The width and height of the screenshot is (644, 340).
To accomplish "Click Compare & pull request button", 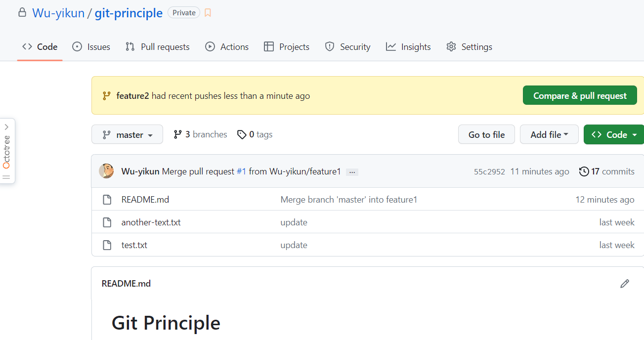I will coord(580,96).
